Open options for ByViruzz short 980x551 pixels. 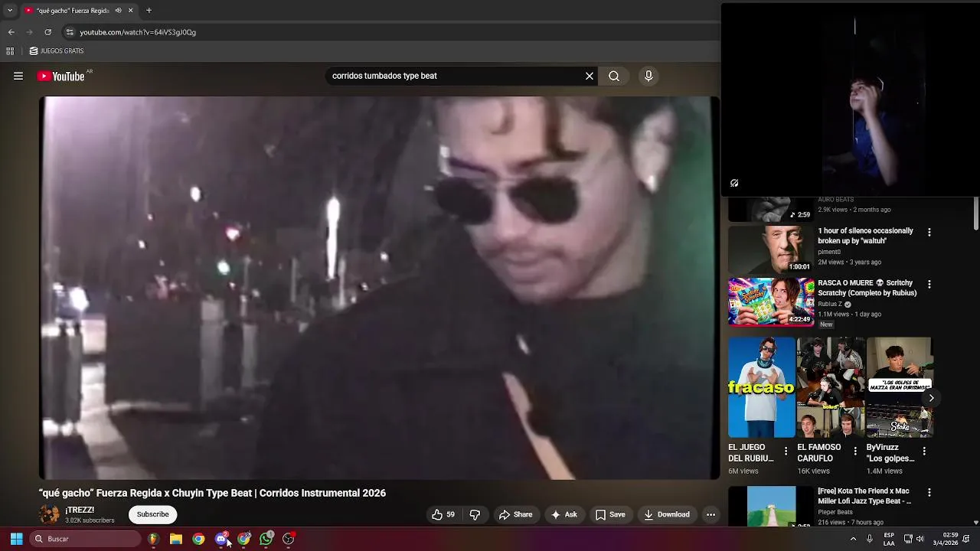click(x=924, y=452)
